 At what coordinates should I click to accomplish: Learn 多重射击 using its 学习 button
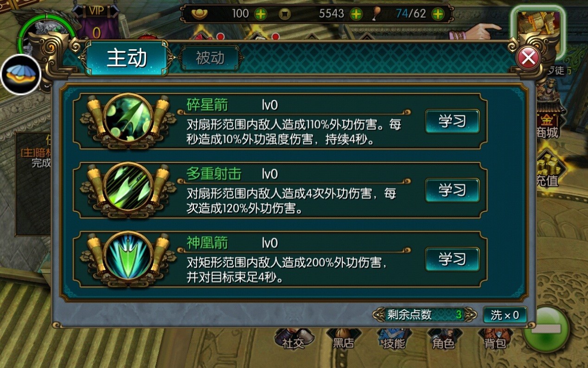pyautogui.click(x=452, y=190)
